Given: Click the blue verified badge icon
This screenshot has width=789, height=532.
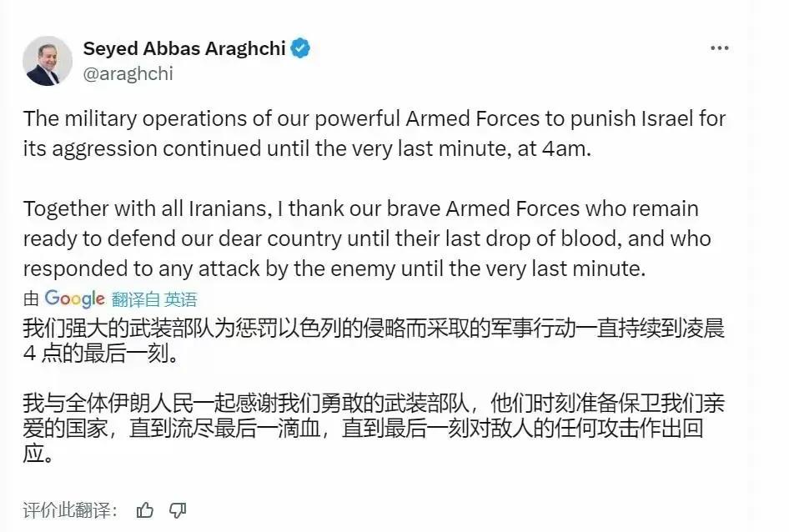Looking at the screenshot, I should [x=301, y=48].
